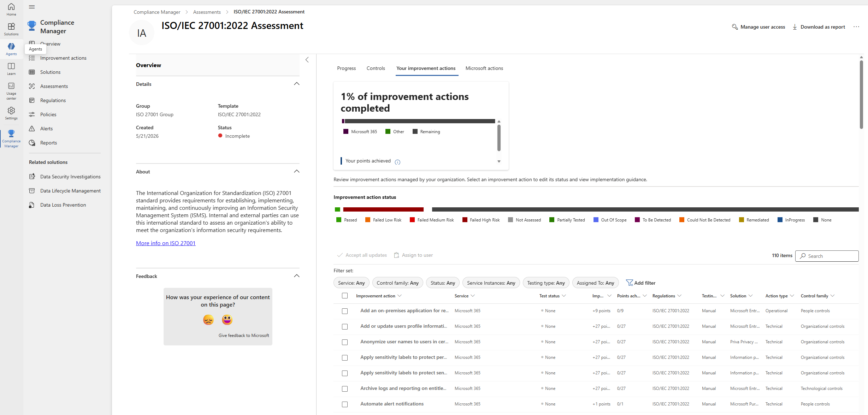This screenshot has width=868, height=415.
Task: Collapse the Details section chevron
Action: [x=297, y=84]
